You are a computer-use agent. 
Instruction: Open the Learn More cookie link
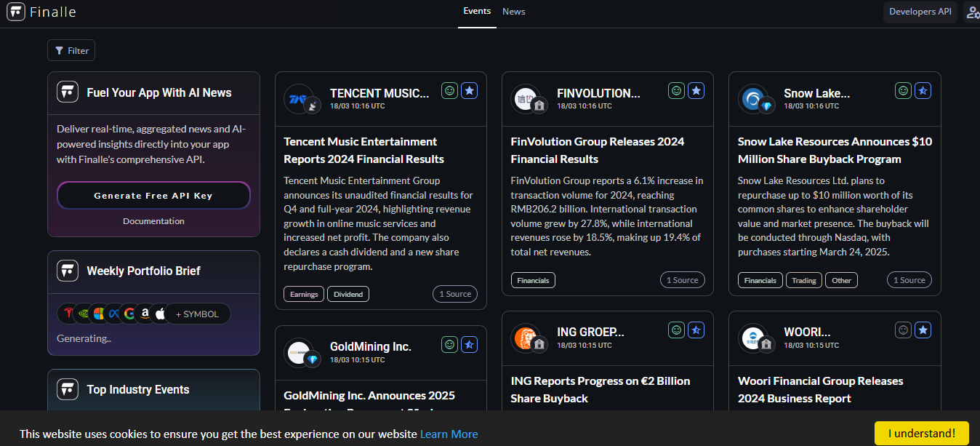449,434
